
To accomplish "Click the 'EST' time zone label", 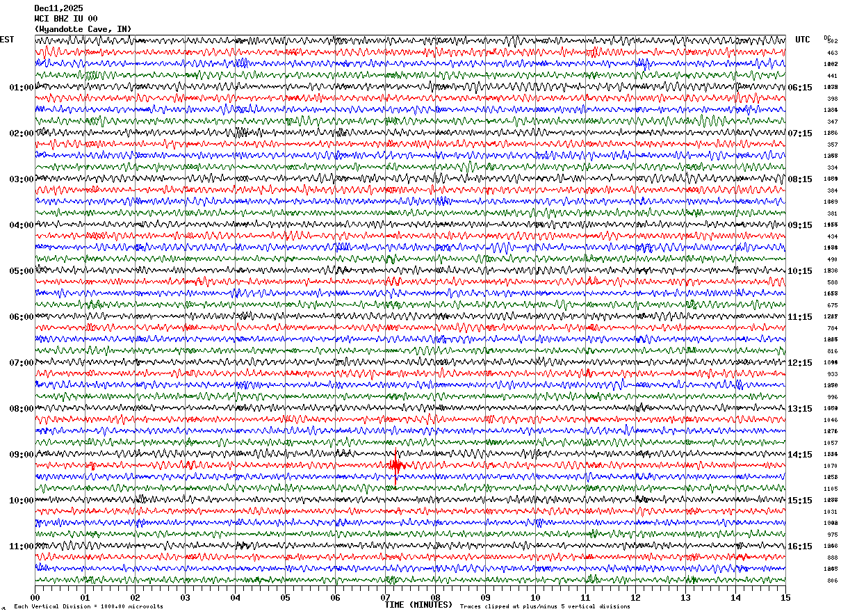I will tap(7, 40).
